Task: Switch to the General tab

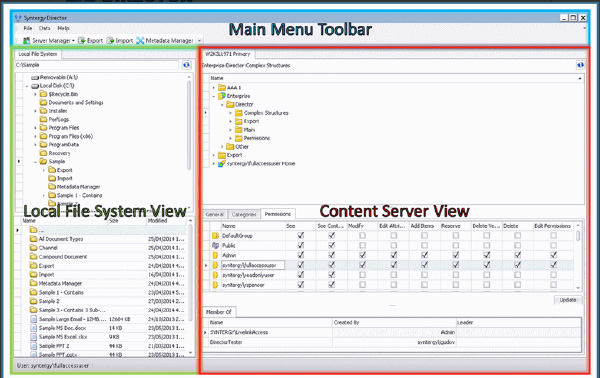Action: pos(215,214)
